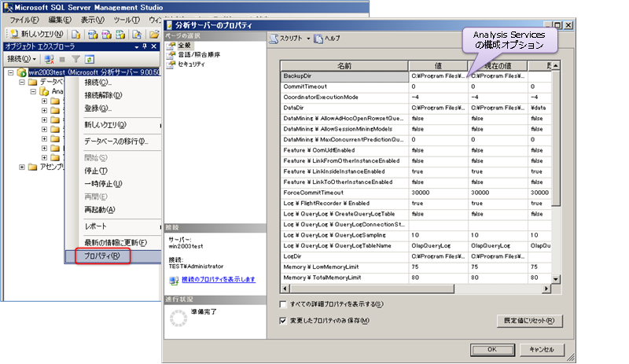The height and width of the screenshot is (364, 629).
Task: Click the properties grid horizontal scrollbar thumb
Action: tap(371, 289)
